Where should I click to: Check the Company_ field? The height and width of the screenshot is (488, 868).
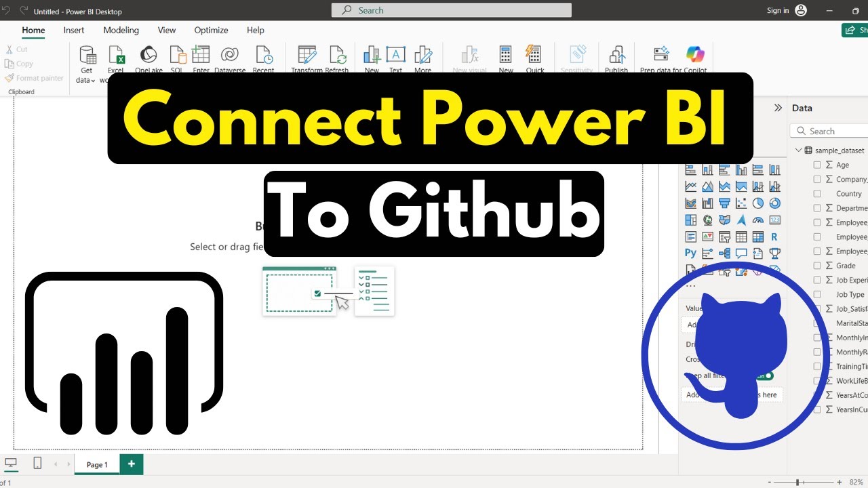coord(817,179)
